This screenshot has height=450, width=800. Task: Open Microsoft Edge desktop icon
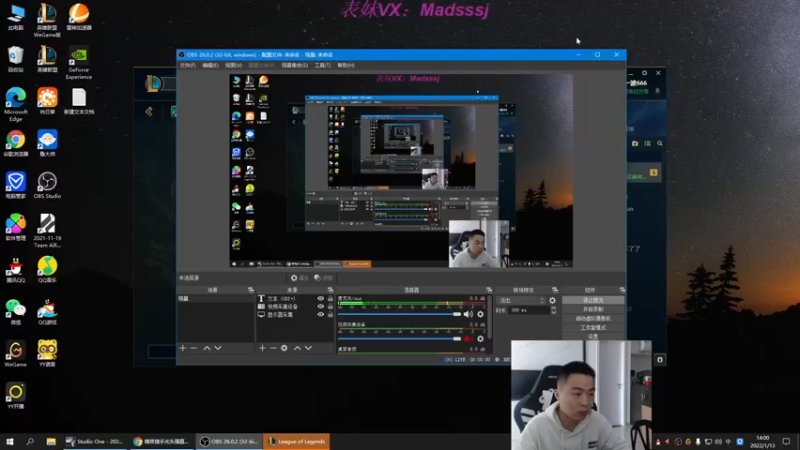point(15,104)
